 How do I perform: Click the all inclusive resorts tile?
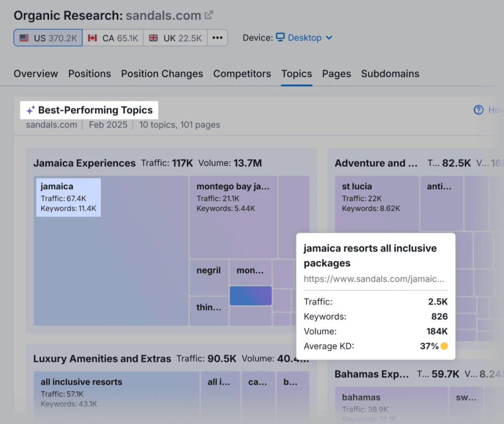click(x=117, y=393)
